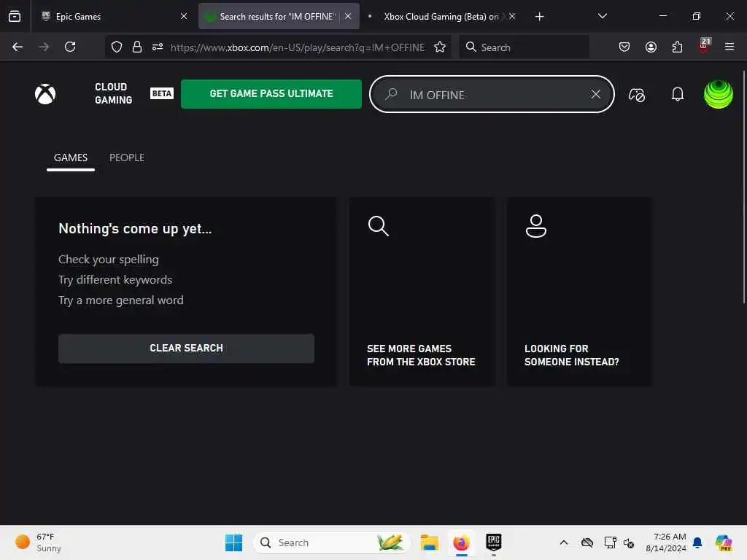747x560 pixels.
Task: Open the taskbar notification bell
Action: click(697, 542)
